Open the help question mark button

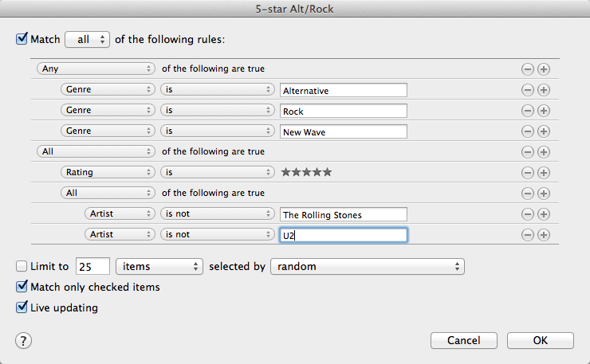tap(23, 340)
